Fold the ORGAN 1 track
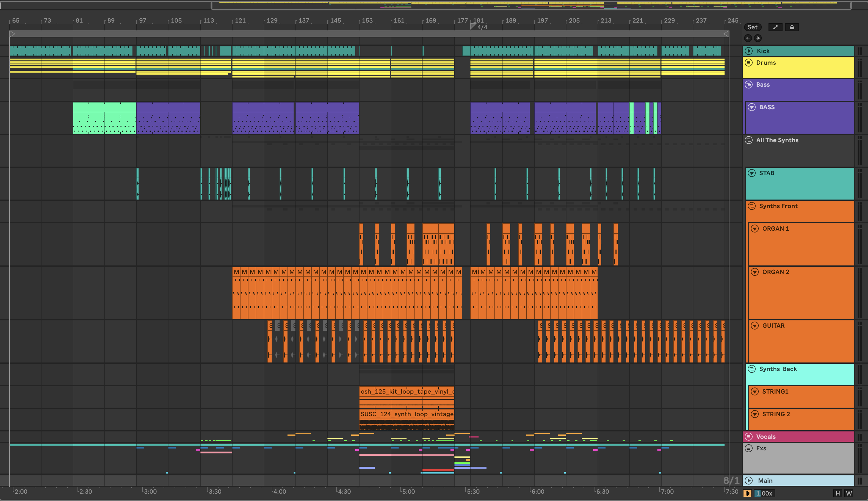868x501 pixels. [x=755, y=229]
